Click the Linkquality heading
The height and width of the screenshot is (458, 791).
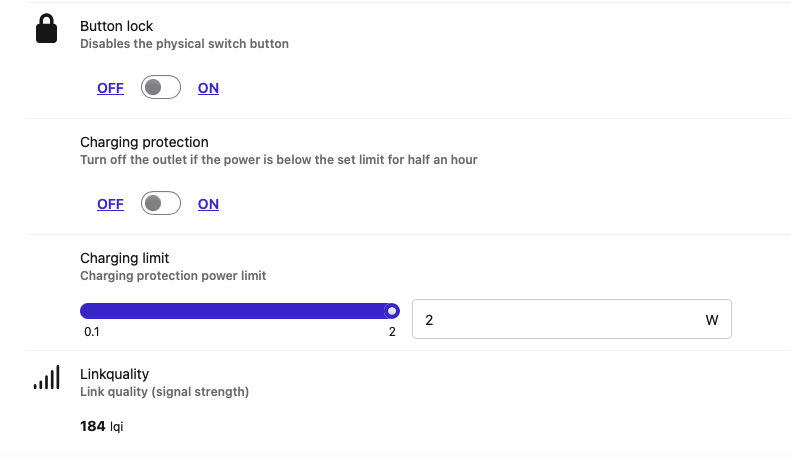[x=114, y=374]
